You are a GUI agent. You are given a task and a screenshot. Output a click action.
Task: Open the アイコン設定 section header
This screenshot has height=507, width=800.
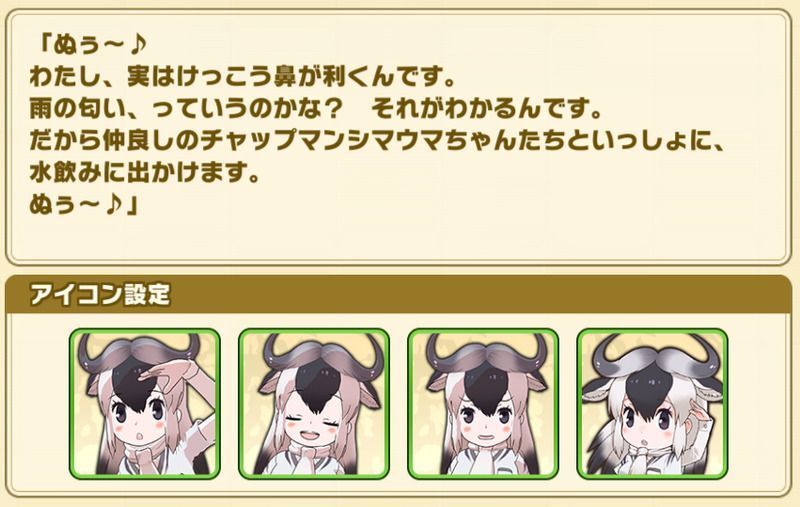tap(100, 294)
